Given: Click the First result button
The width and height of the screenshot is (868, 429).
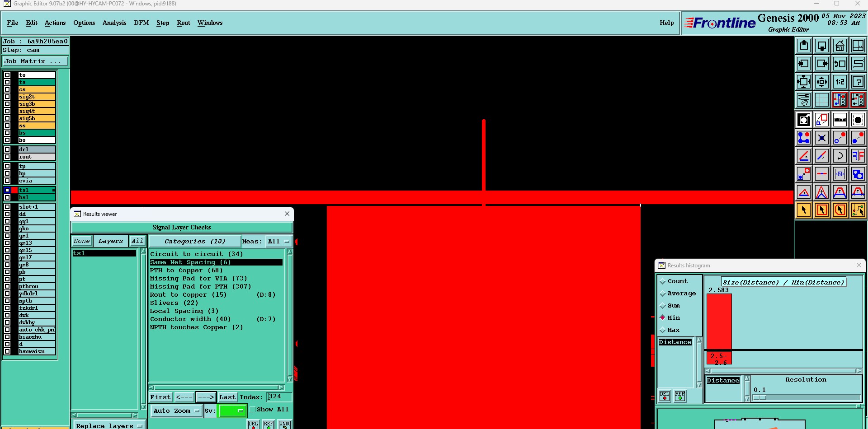Looking at the screenshot, I should [x=160, y=397].
